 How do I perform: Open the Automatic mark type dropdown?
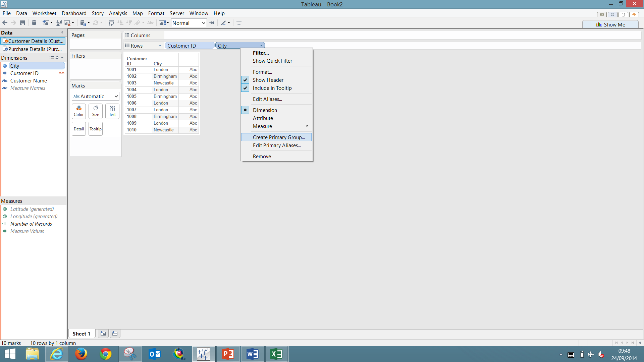96,97
